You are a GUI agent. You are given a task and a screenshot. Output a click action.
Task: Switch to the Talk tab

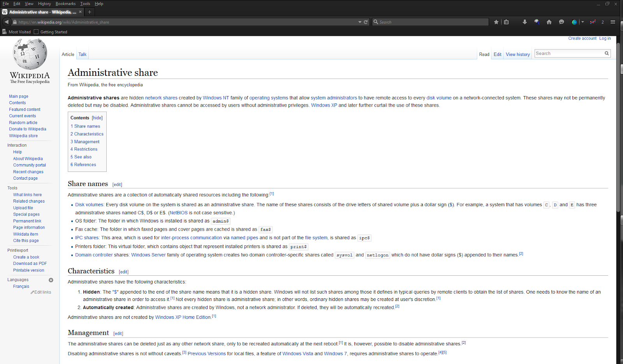(83, 54)
